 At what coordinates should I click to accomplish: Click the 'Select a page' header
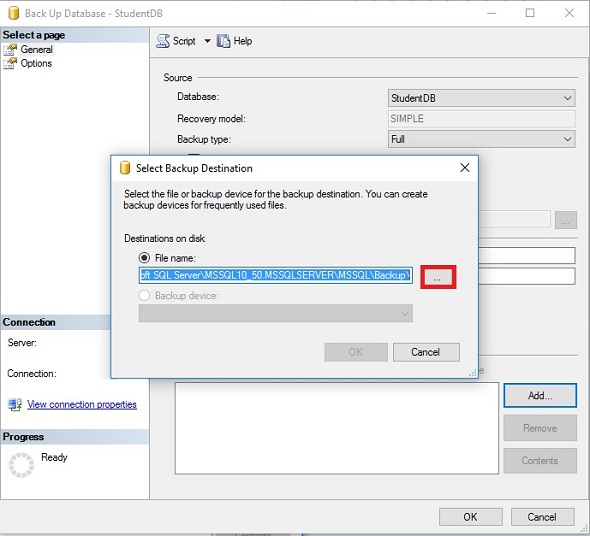click(34, 35)
